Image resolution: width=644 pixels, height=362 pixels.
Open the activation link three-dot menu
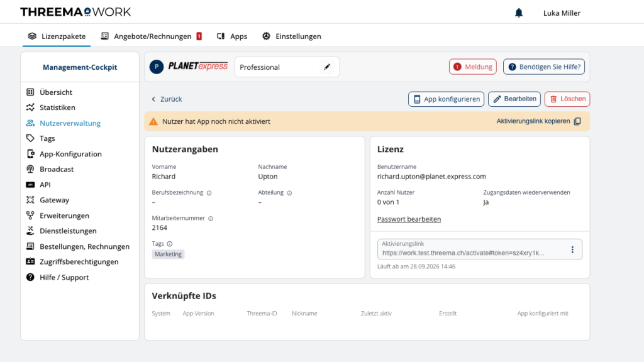tap(572, 250)
